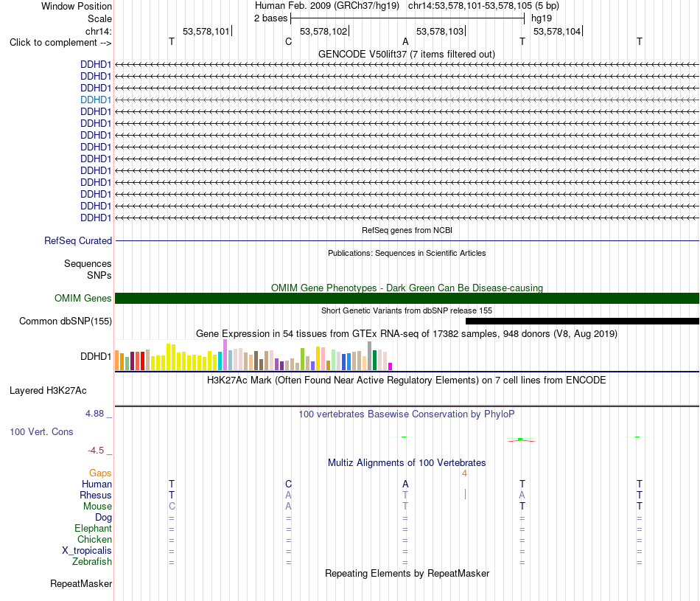The width and height of the screenshot is (700, 601).
Task: Click the Chicken species label
Action: pos(94,539)
